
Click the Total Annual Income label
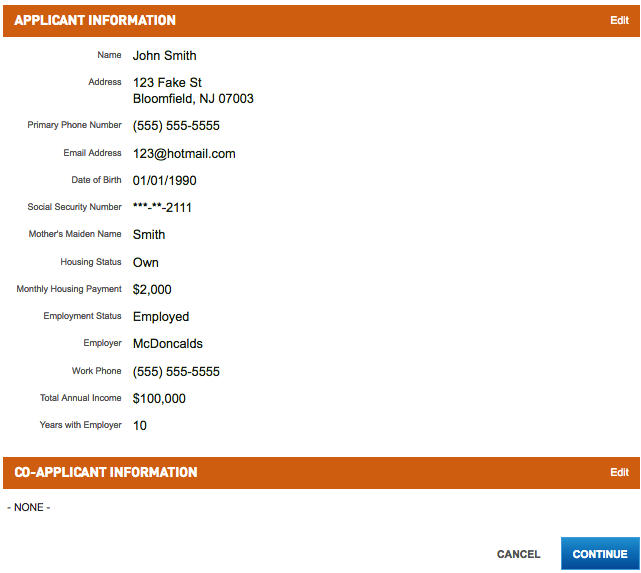[x=81, y=398]
